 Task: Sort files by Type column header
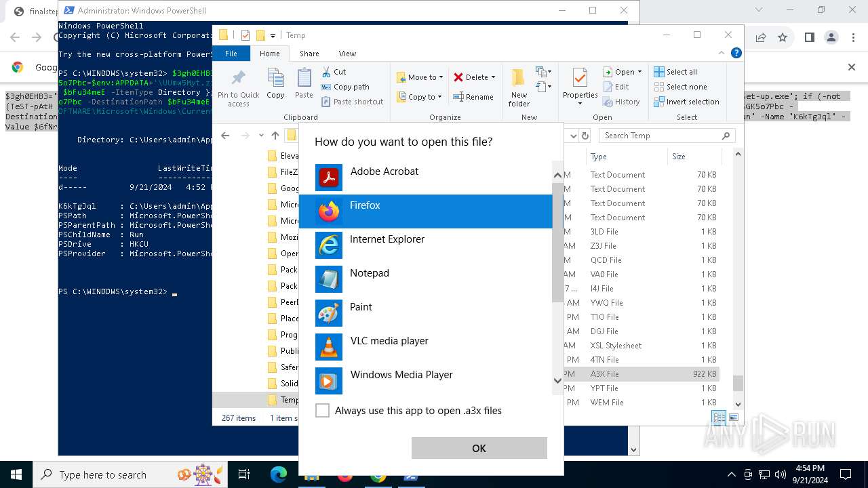pyautogui.click(x=627, y=157)
